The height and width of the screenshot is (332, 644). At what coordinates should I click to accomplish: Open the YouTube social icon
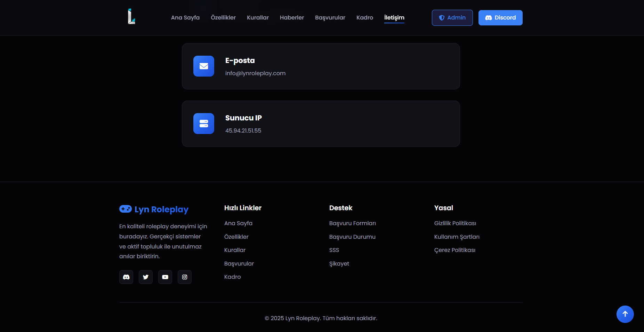(x=165, y=277)
